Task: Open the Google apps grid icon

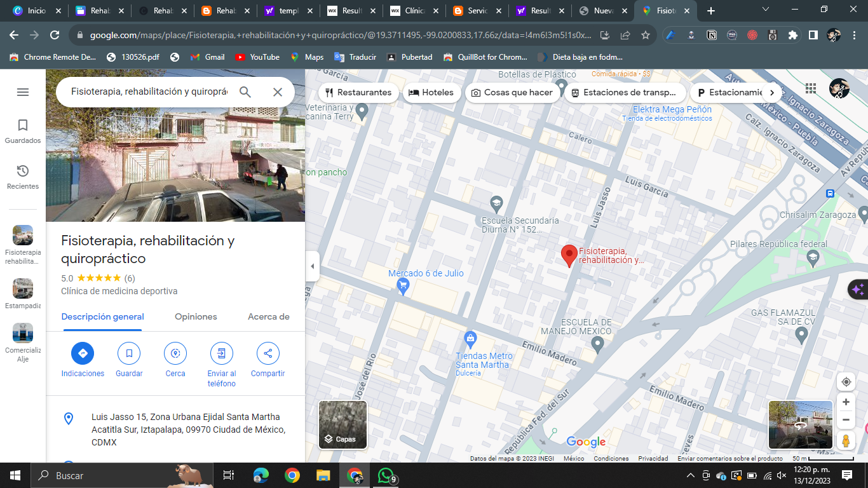Action: pyautogui.click(x=811, y=88)
